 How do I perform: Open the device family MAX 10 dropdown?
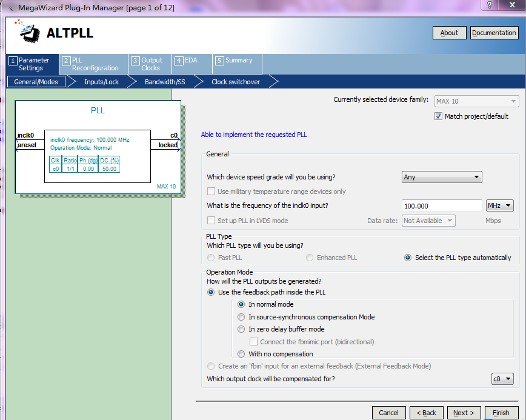click(x=476, y=101)
